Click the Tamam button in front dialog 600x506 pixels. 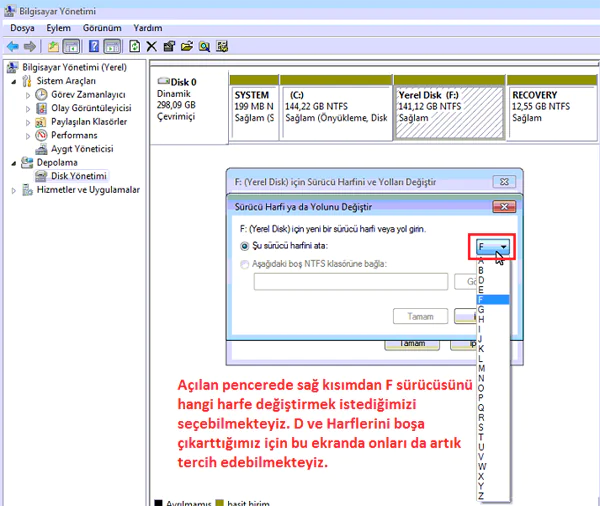click(420, 317)
